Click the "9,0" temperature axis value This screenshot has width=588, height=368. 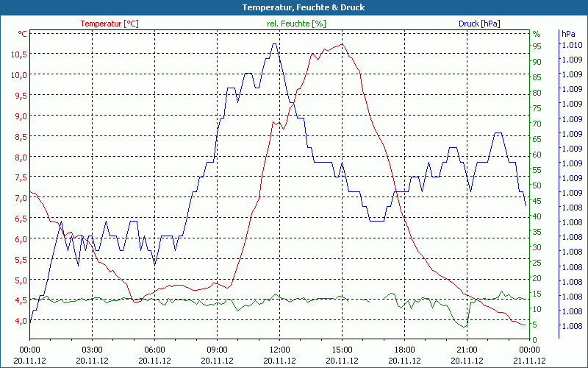coord(21,116)
